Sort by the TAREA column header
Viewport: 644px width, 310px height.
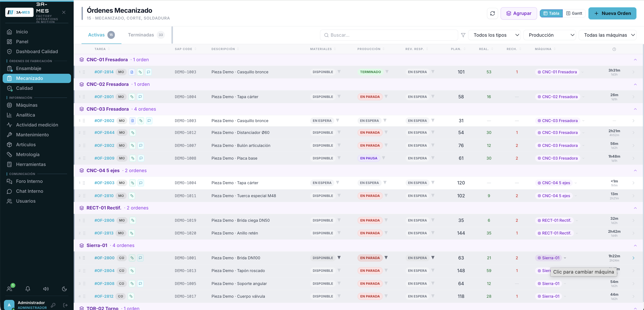[102, 49]
